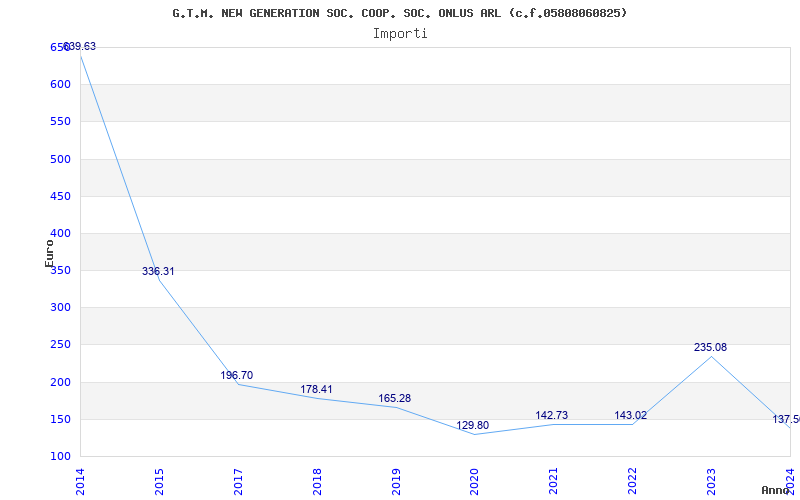Click x-axis year 2018

point(317,481)
